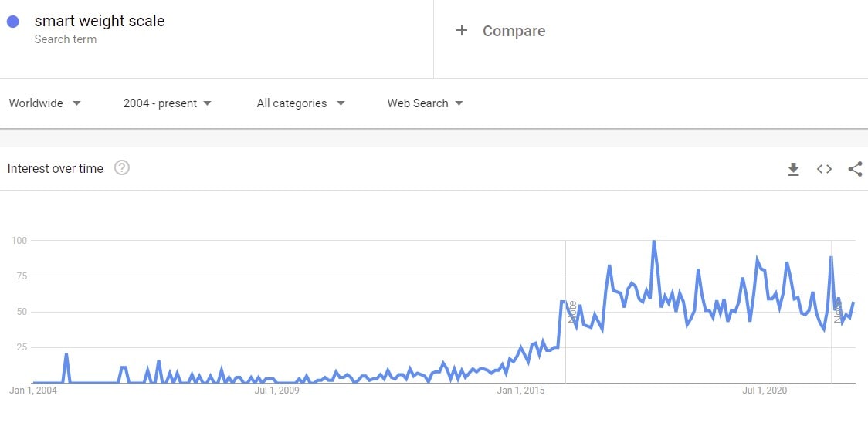Click the blue dot next to search term
This screenshot has width=868, height=426.
tap(13, 22)
